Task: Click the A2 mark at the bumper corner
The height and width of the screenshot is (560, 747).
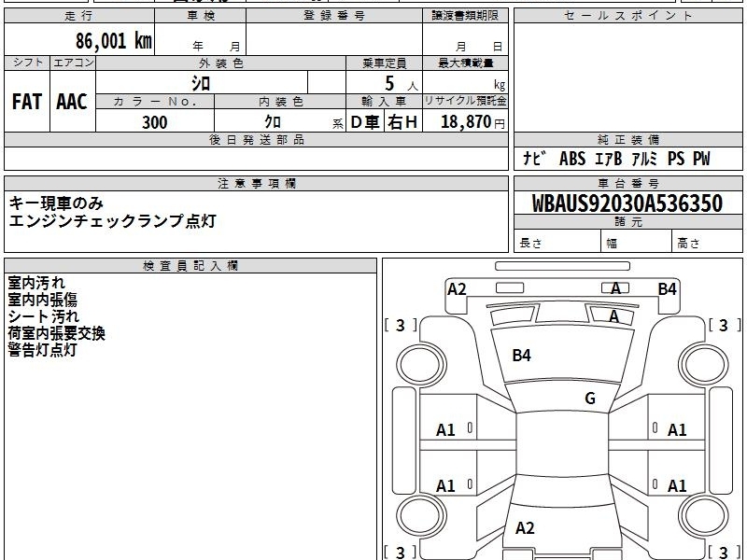Action: pyautogui.click(x=457, y=289)
